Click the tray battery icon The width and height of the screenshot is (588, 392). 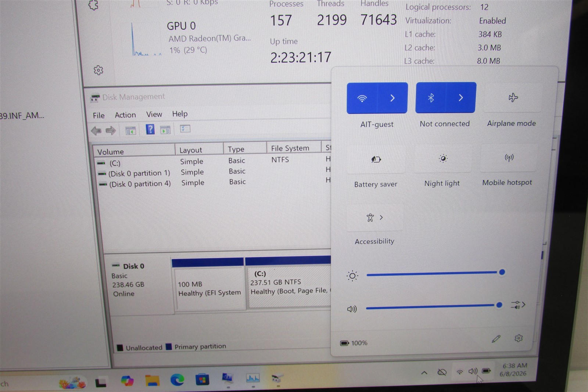coord(486,371)
